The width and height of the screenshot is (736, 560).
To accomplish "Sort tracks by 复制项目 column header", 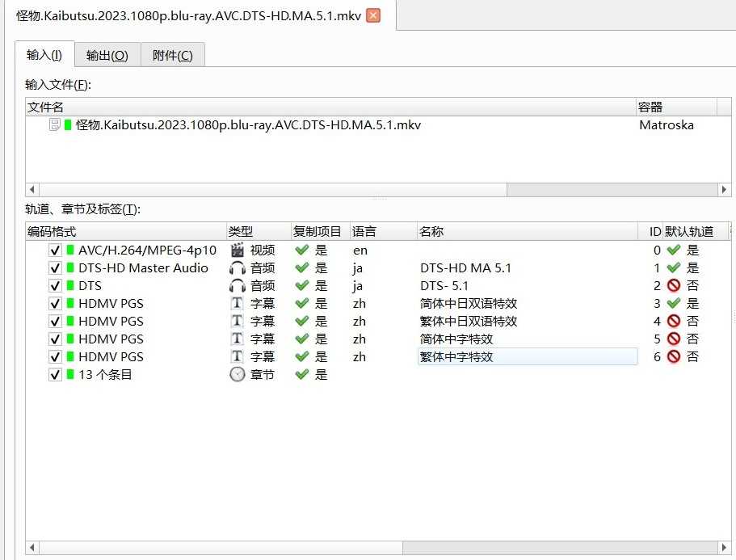I will [x=321, y=231].
